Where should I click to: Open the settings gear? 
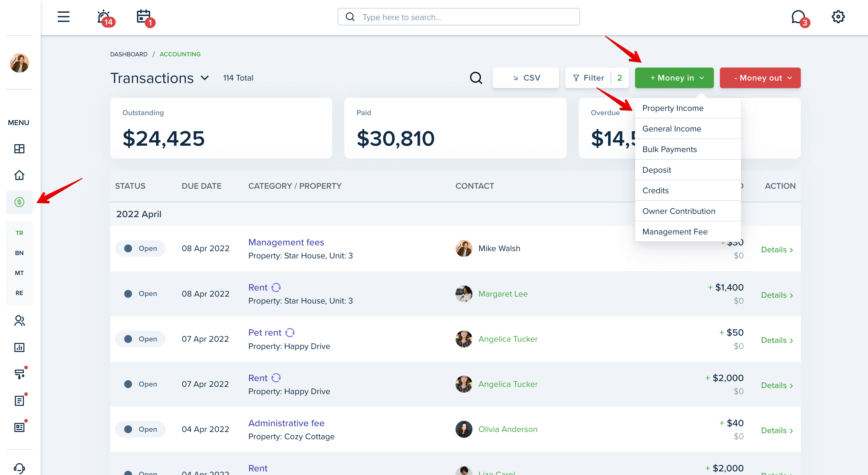pos(838,17)
